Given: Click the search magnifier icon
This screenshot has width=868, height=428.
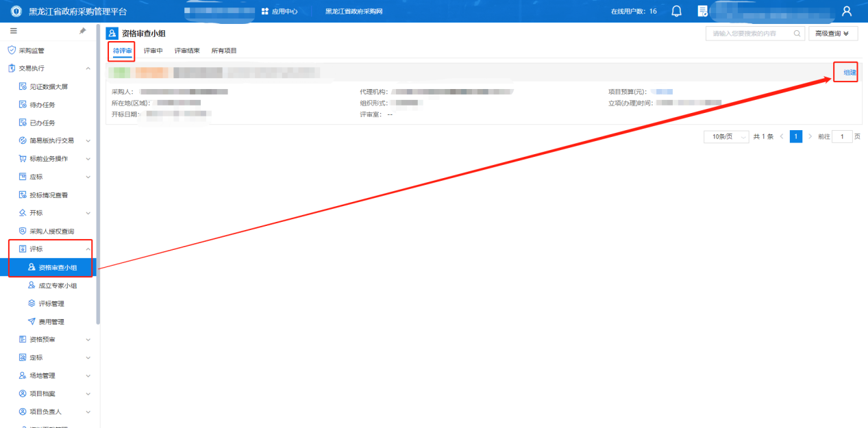Looking at the screenshot, I should coord(797,33).
